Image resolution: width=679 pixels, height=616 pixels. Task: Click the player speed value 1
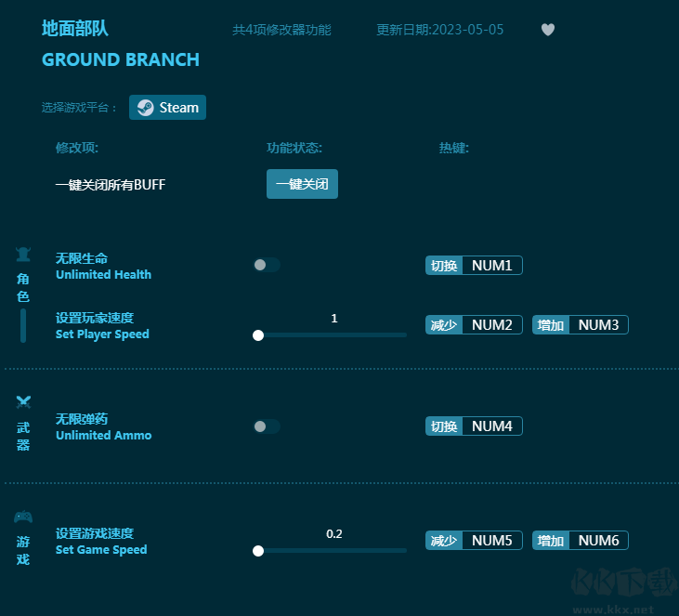point(333,319)
